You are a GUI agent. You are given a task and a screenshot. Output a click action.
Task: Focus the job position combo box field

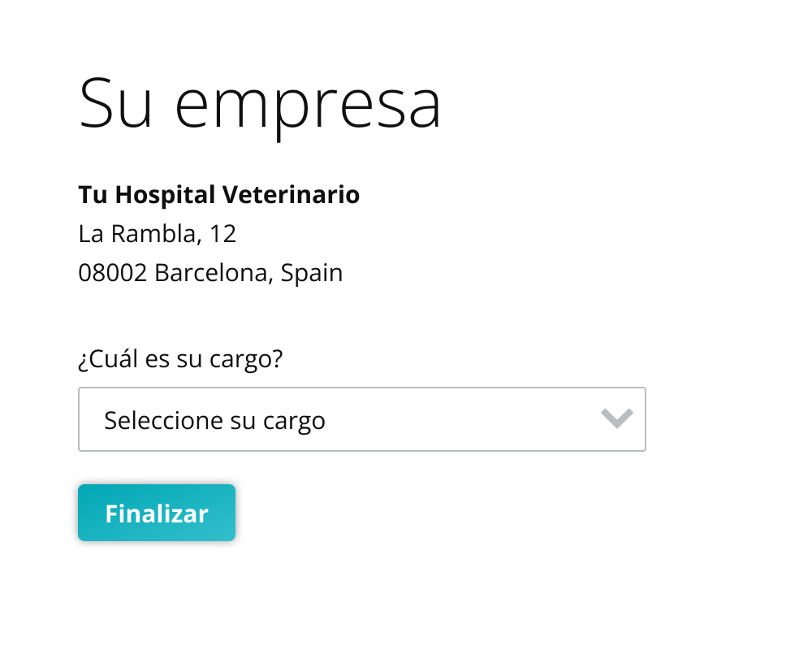click(x=362, y=419)
